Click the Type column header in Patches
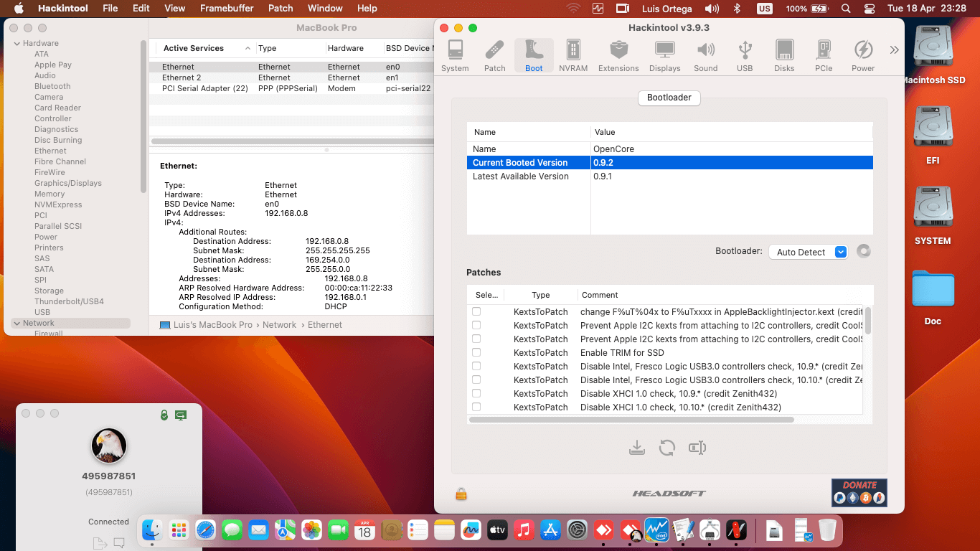 tap(541, 295)
